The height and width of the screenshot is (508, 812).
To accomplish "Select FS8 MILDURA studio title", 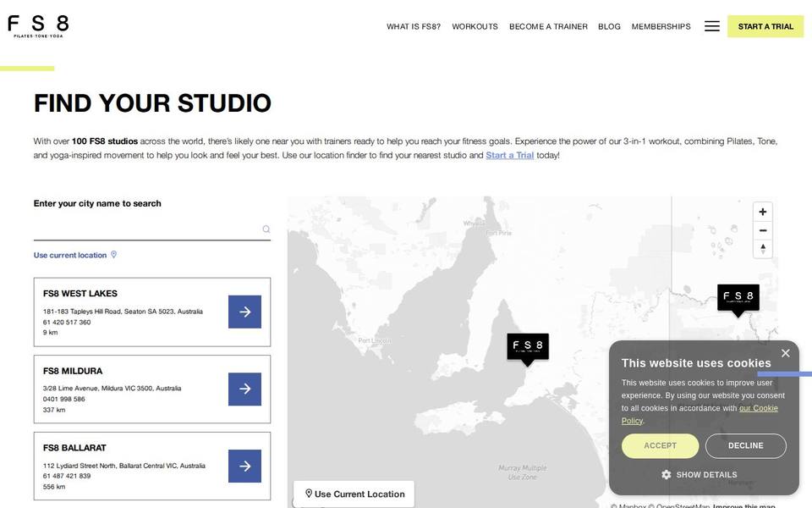I will pyautogui.click(x=73, y=371).
